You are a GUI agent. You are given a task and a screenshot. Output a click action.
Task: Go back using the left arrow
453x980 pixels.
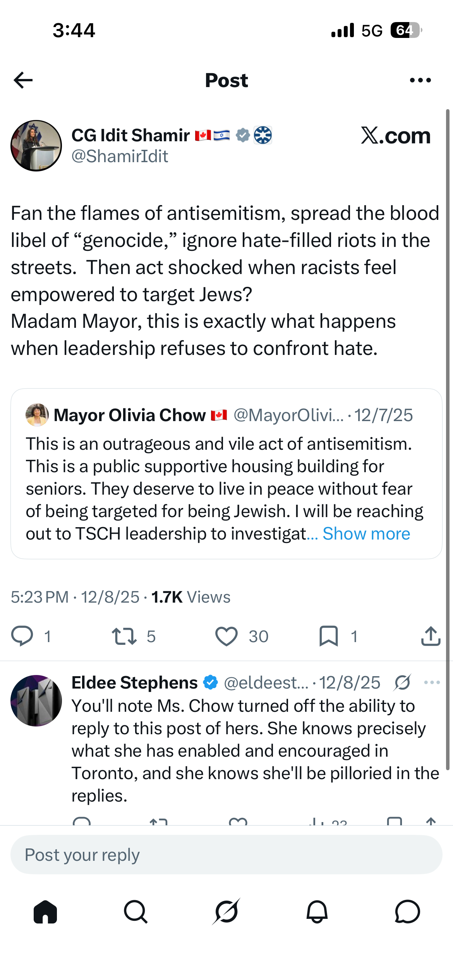click(23, 80)
